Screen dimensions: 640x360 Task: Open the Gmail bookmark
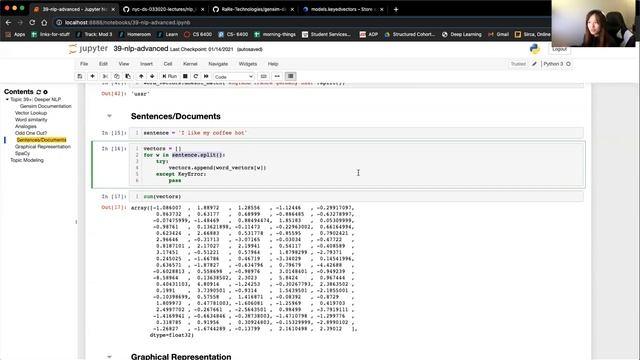pos(499,35)
